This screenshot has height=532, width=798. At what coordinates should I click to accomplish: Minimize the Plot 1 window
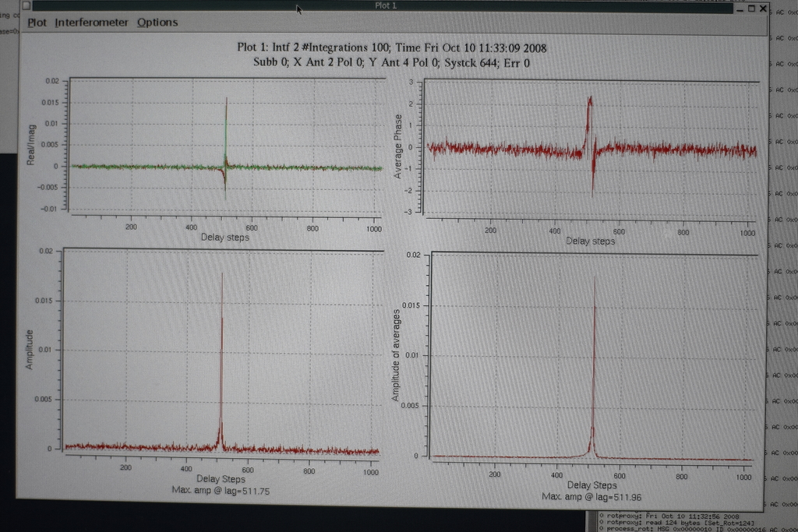pyautogui.click(x=739, y=9)
